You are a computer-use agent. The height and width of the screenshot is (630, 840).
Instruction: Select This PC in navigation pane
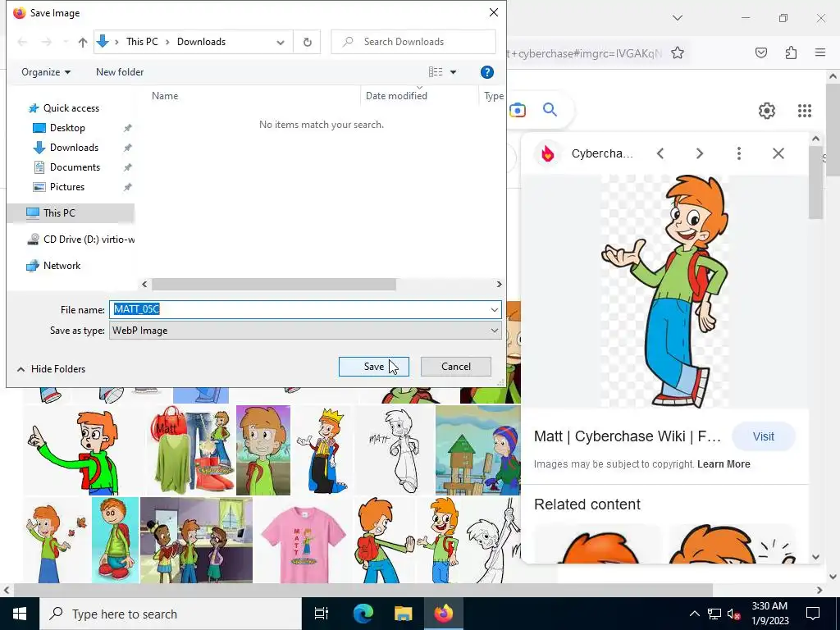coord(59,212)
